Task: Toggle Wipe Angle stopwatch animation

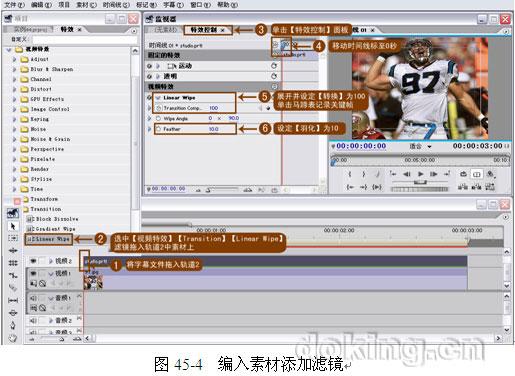Action: click(158, 118)
